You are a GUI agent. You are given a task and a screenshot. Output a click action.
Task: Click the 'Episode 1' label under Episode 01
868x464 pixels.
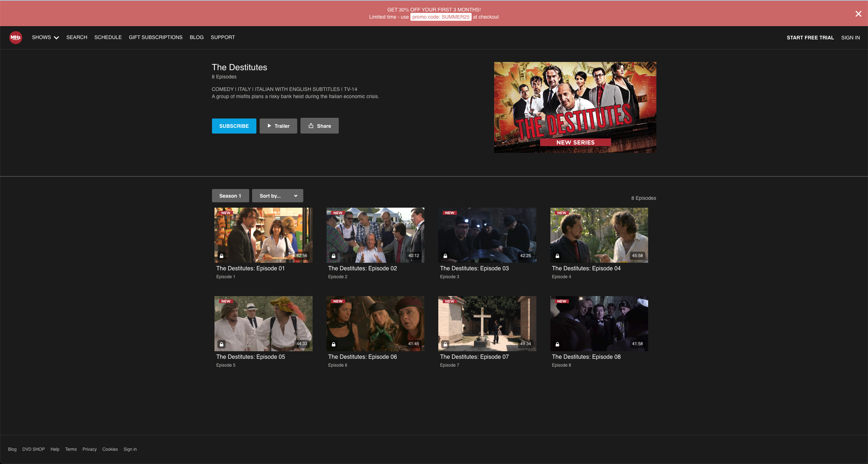coord(226,277)
